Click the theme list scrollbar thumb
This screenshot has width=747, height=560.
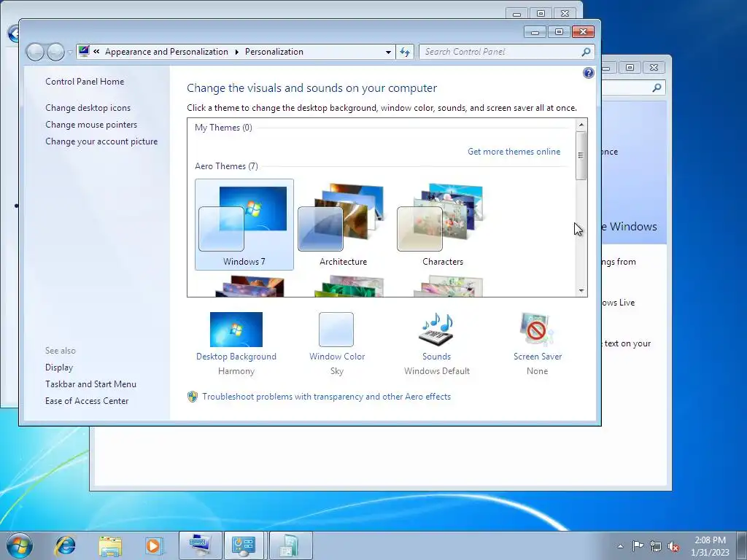click(x=581, y=155)
